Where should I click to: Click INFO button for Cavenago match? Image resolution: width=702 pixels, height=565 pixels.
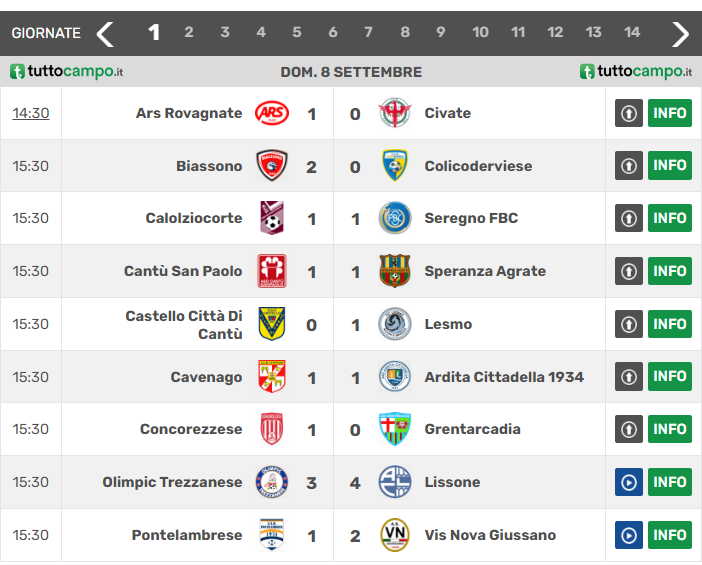(670, 377)
